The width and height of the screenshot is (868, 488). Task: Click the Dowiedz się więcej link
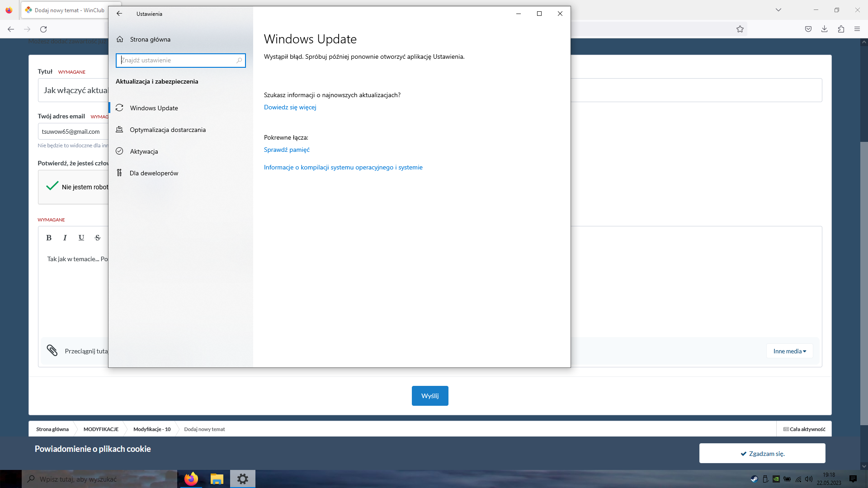(x=290, y=107)
